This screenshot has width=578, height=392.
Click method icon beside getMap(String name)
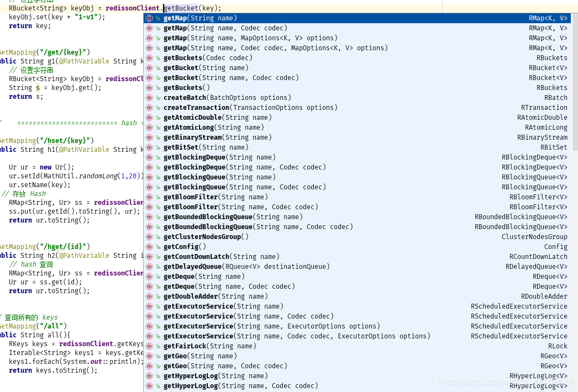click(x=149, y=18)
